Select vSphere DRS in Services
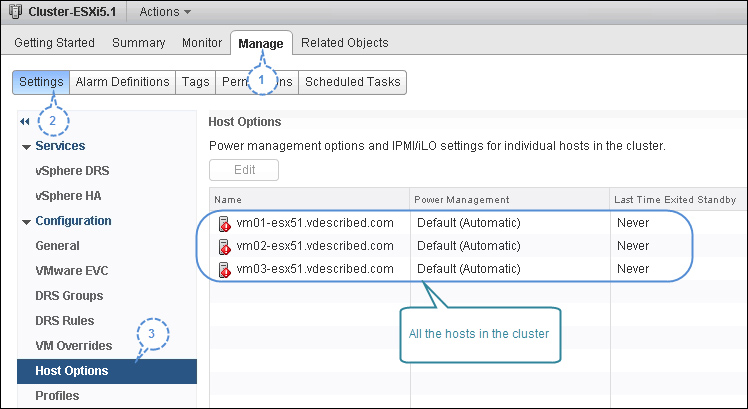Screen dimensions: 748x409 tap(72, 171)
